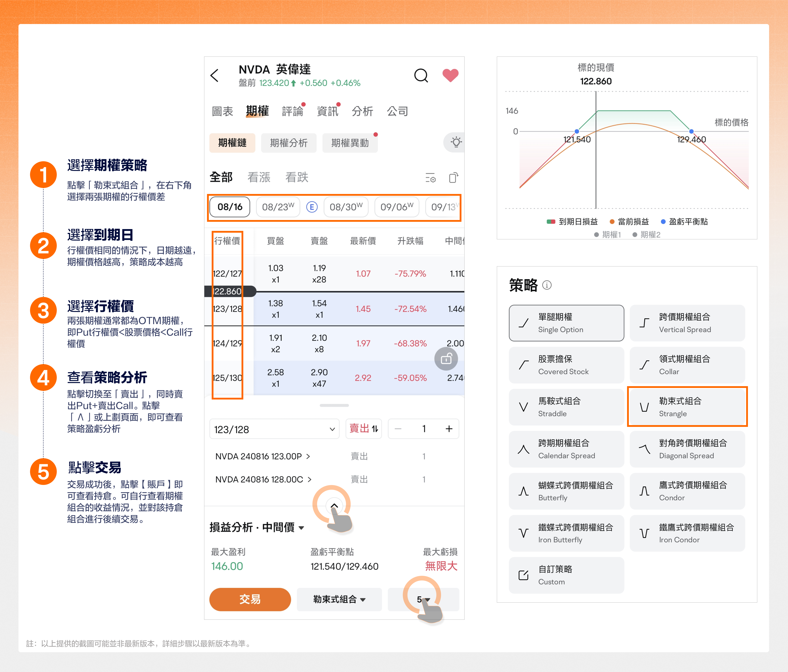The width and height of the screenshot is (788, 672).
Task: Increase quantity with the plus stepper
Action: click(449, 429)
